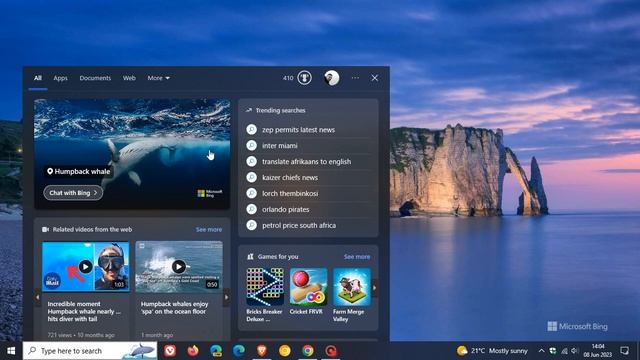Click See more for related videos
Image resolution: width=640 pixels, height=360 pixels.
(209, 230)
